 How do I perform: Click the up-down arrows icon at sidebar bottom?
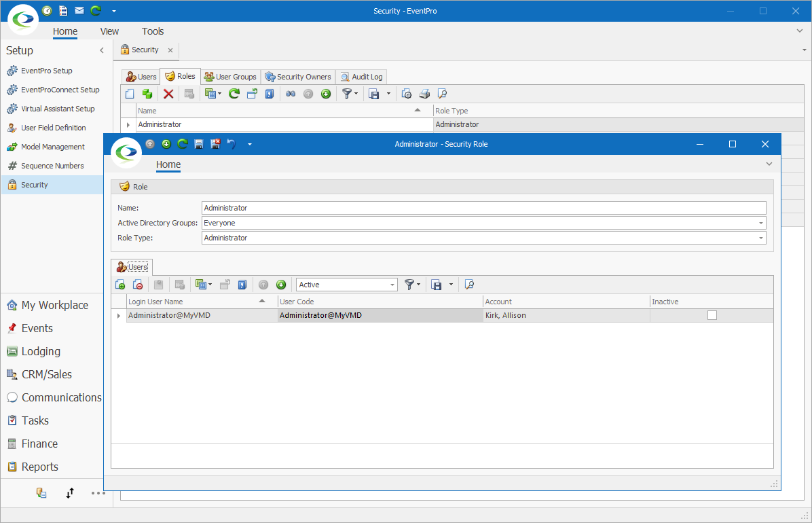click(70, 493)
